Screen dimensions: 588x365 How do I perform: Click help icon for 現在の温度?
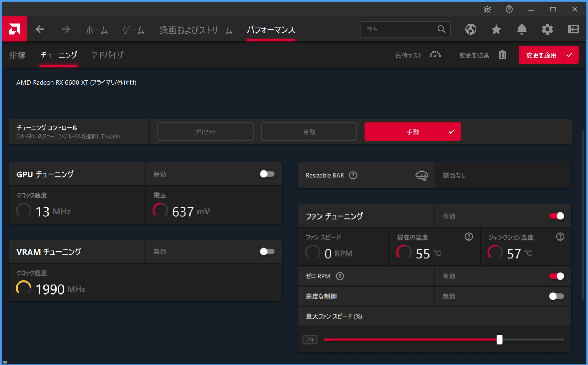(x=469, y=237)
